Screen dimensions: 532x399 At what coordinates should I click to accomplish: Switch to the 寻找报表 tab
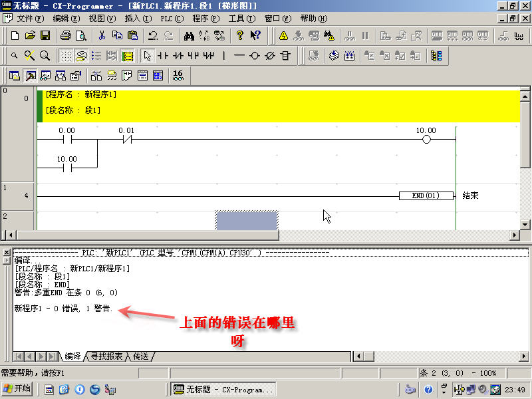click(x=106, y=356)
